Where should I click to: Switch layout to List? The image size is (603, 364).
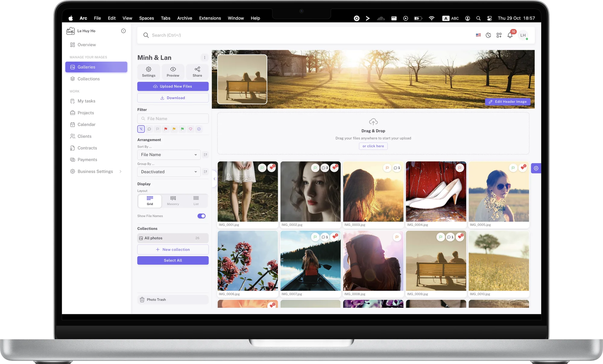pyautogui.click(x=196, y=201)
